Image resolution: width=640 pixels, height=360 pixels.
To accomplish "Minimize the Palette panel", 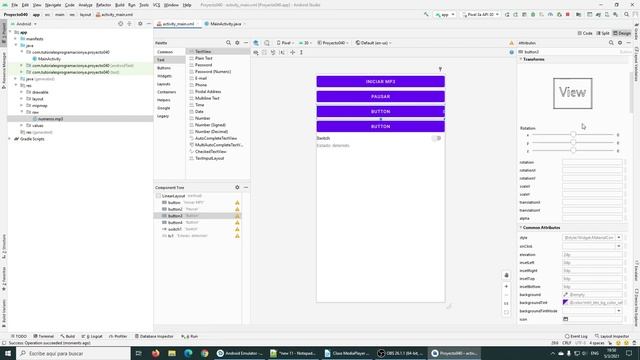I will 246,42.
